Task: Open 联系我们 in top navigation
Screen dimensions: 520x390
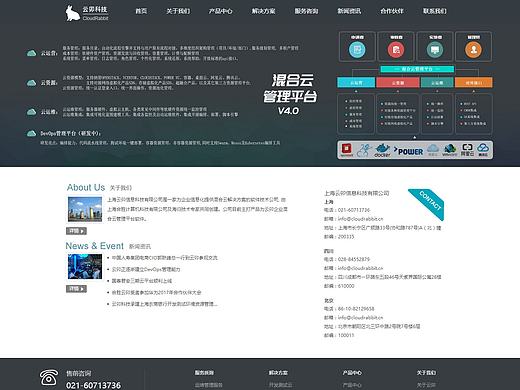Action: point(435,11)
